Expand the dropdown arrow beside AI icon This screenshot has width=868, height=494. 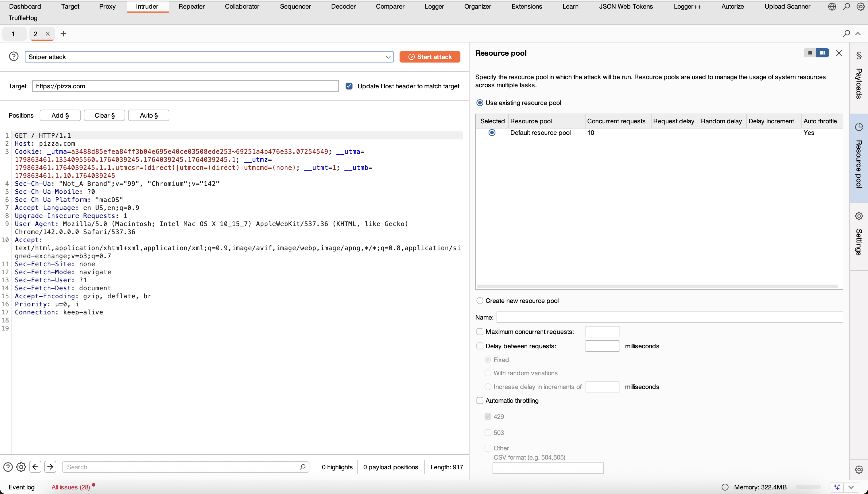tap(851, 487)
